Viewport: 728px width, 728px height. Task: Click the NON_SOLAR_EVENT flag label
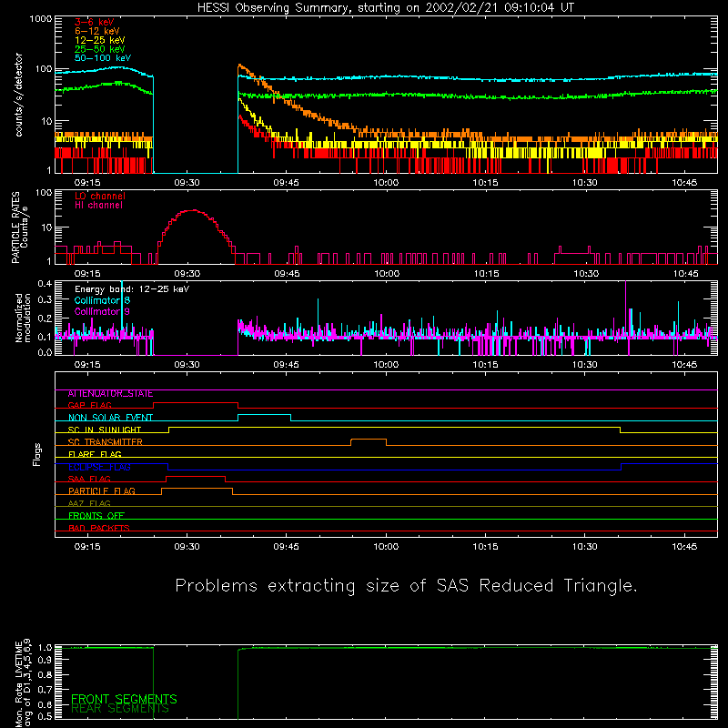tap(110, 418)
